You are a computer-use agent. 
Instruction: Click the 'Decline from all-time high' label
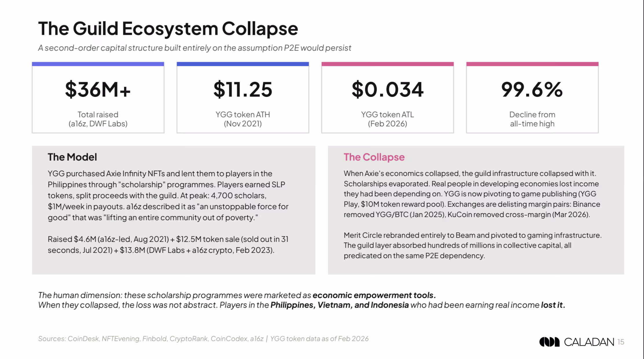tap(532, 119)
